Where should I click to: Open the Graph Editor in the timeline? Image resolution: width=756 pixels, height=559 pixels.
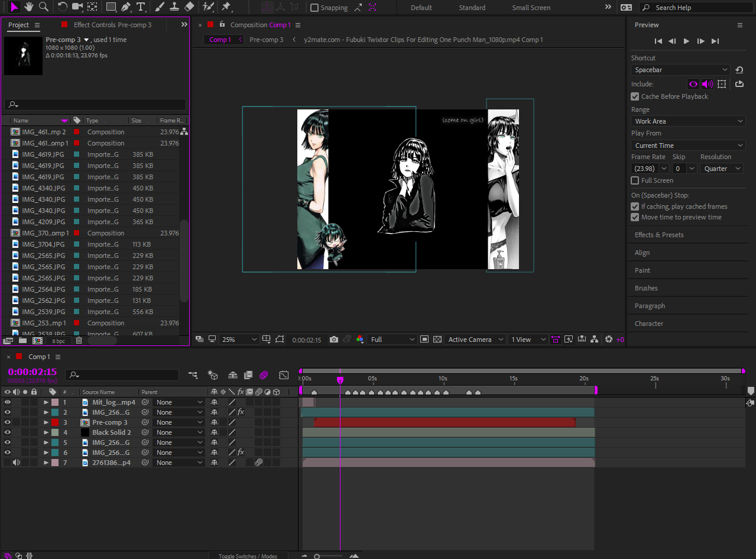tap(284, 375)
